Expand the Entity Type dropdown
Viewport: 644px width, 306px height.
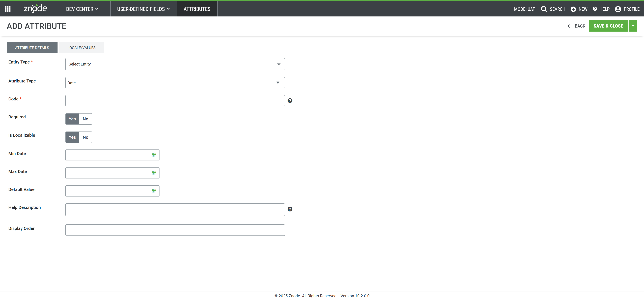click(x=175, y=64)
